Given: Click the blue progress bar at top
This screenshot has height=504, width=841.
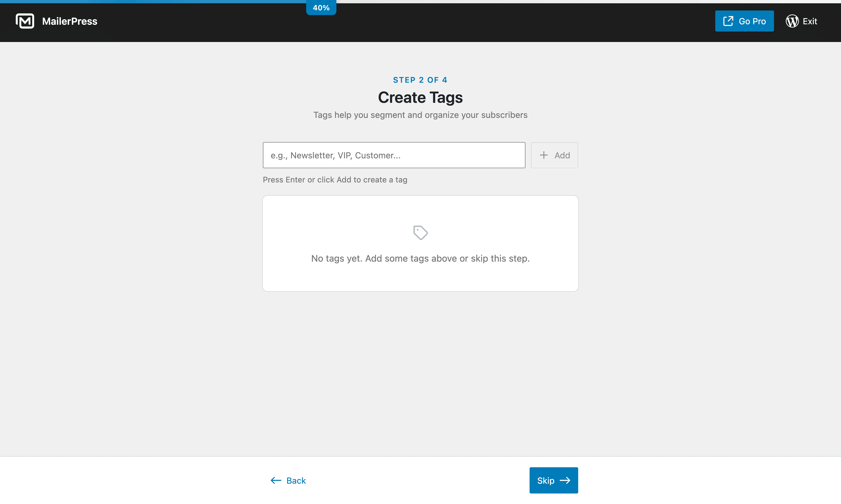Looking at the screenshot, I should (x=153, y=1).
